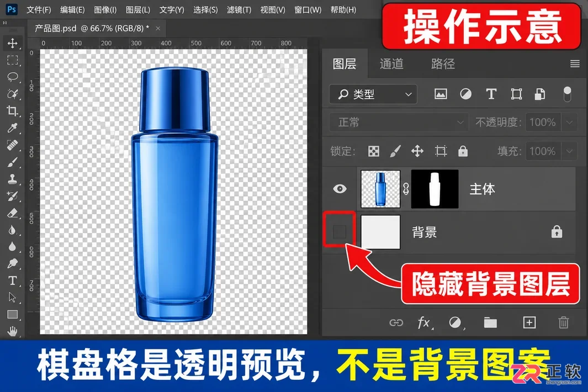Image resolution: width=588 pixels, height=392 pixels.
Task: Filter layers by smart objects
Action: pos(539,94)
